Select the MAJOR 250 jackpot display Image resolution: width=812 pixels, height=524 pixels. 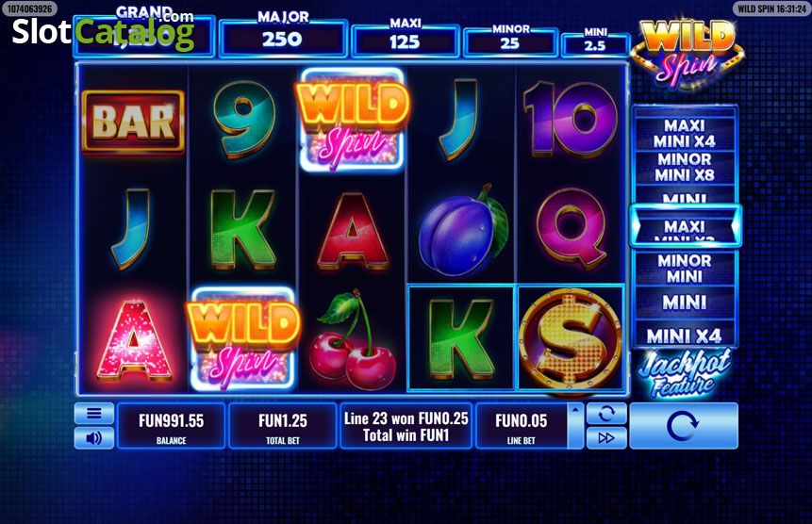coord(283,38)
